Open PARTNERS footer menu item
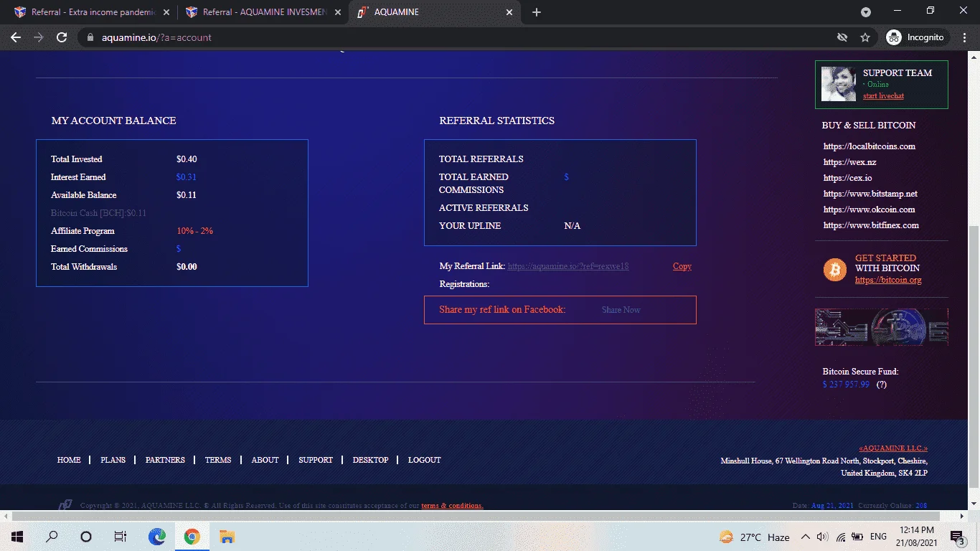This screenshot has height=551, width=980. 165,460
